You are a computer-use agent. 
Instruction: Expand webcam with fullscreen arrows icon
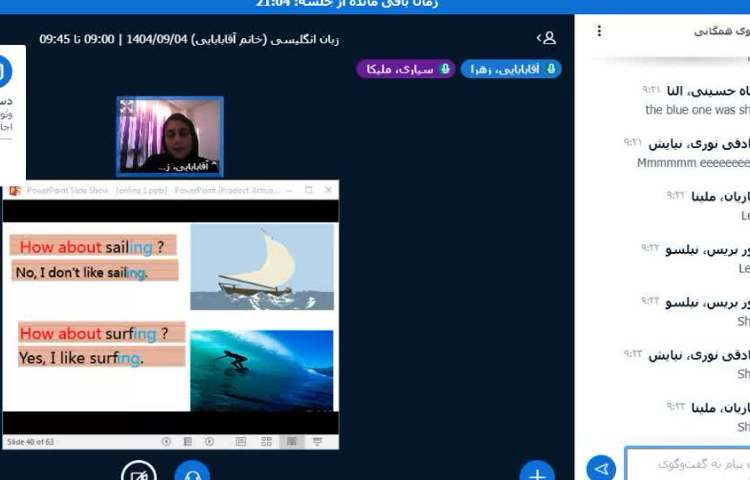127,107
